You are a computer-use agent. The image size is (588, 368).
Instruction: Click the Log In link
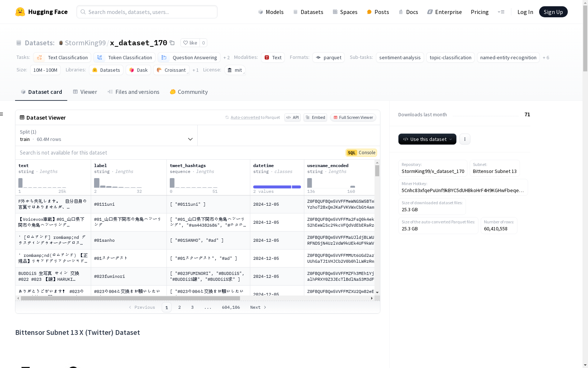(525, 12)
